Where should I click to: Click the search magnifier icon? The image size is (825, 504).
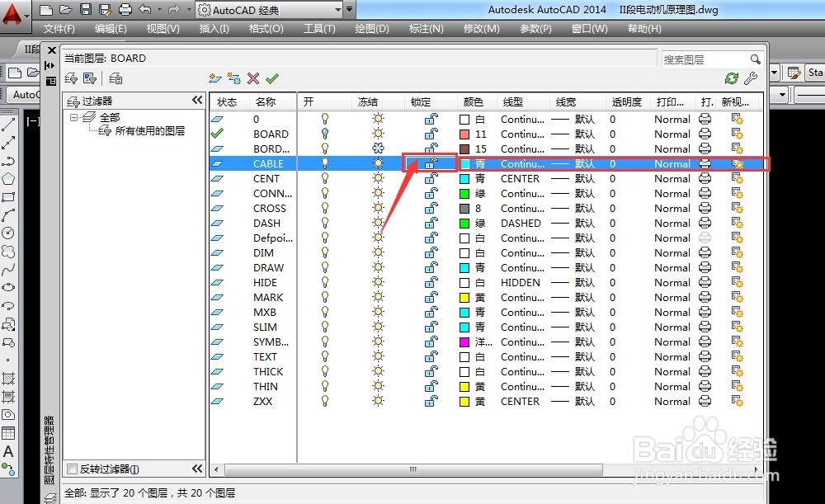click(756, 59)
